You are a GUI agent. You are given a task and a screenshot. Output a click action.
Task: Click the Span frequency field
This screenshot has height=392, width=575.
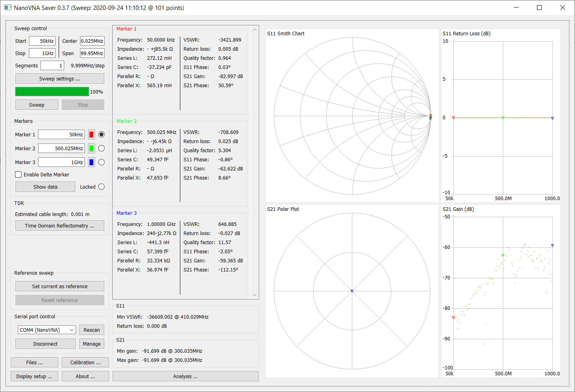pyautogui.click(x=92, y=53)
